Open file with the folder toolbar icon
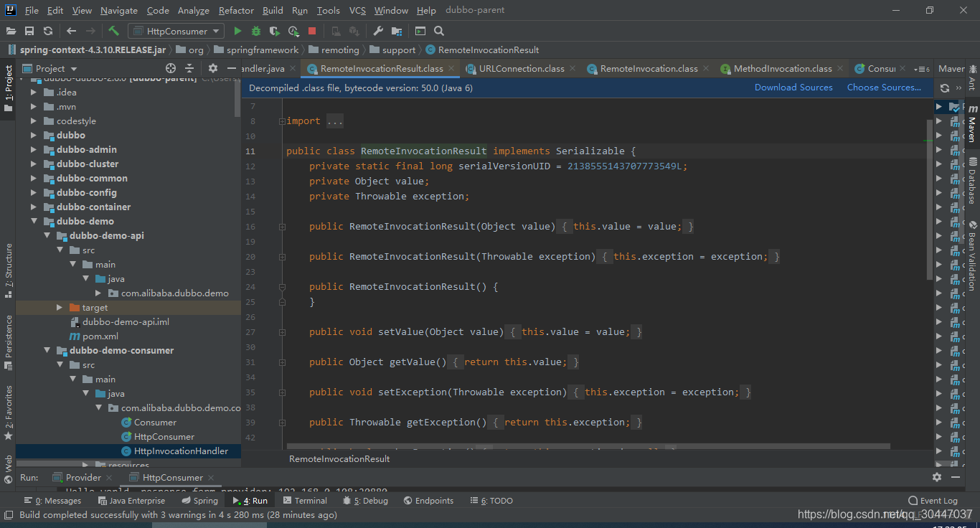The image size is (980, 528). [x=11, y=31]
